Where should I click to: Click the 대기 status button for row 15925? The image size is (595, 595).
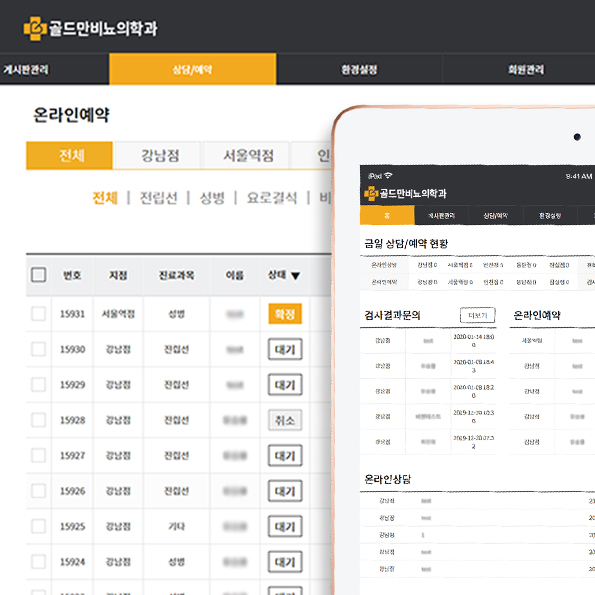[285, 526]
